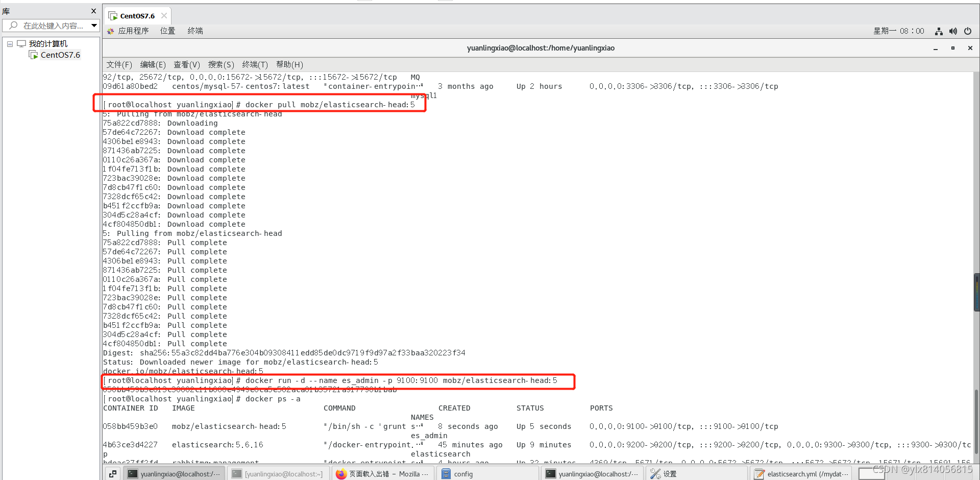Image resolution: width=980 pixels, height=480 pixels.
Task: Click the '4cf804850db1: Pull complete' line
Action: pyautogui.click(x=165, y=344)
